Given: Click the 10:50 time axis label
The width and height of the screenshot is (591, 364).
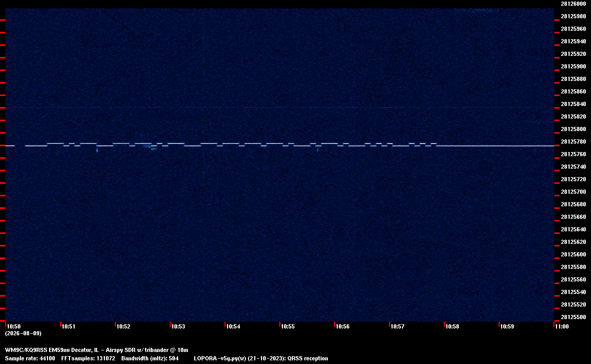Looking at the screenshot, I should (x=14, y=326).
